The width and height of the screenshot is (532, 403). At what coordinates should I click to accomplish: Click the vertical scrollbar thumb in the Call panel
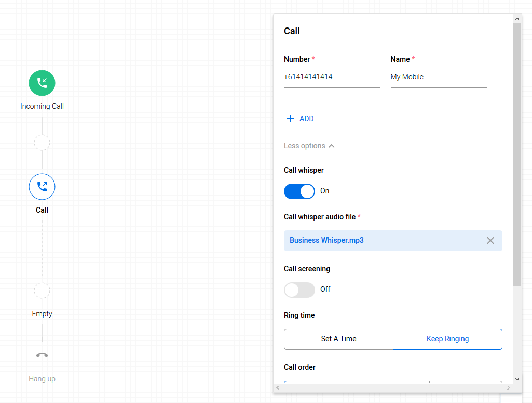517,156
